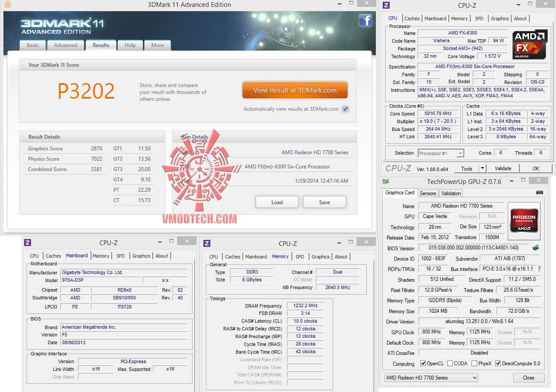This screenshot has width=556, height=392.
Task: Click the BIOS date 08/06/2013
Action: pos(73,342)
